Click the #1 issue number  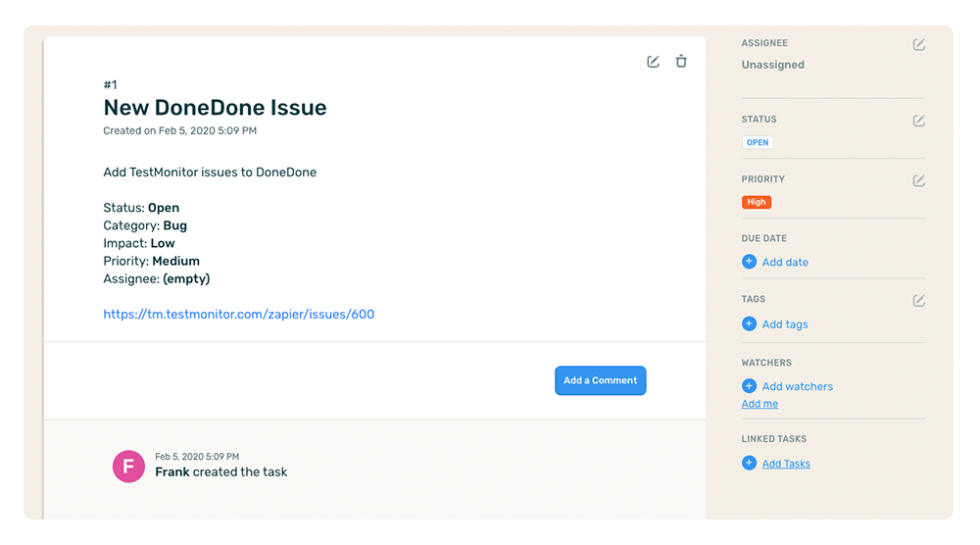110,85
